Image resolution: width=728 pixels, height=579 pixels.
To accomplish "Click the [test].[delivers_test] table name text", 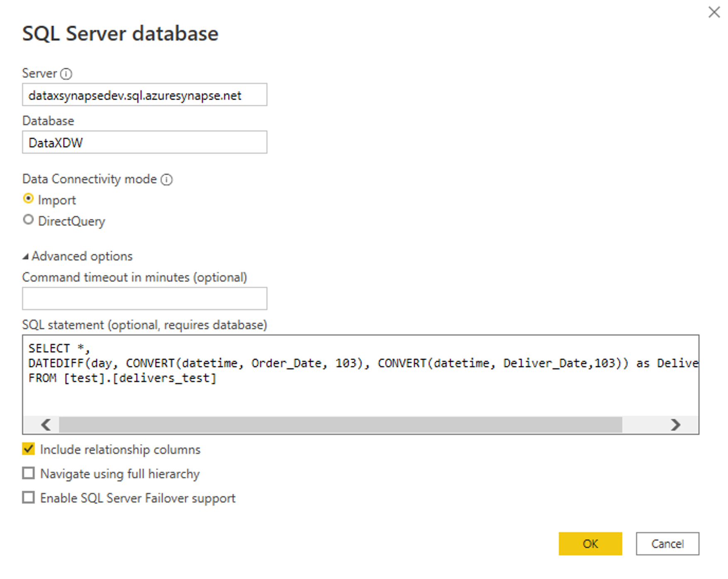I will 140,378.
